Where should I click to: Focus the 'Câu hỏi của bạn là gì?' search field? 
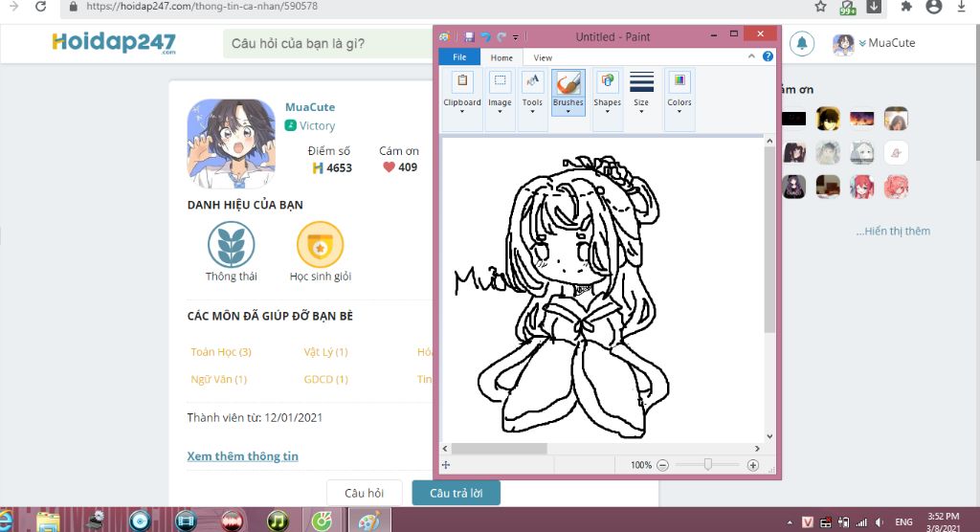pos(328,44)
